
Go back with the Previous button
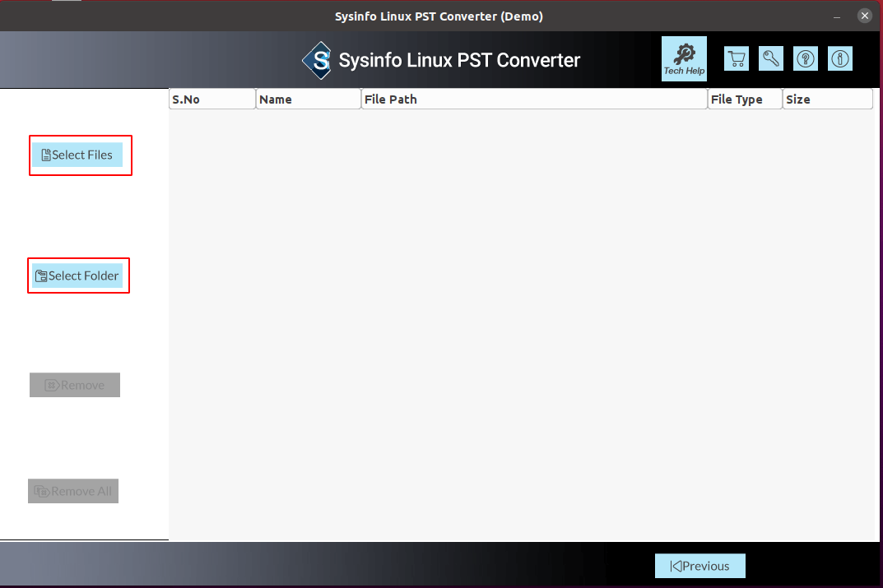coord(700,566)
